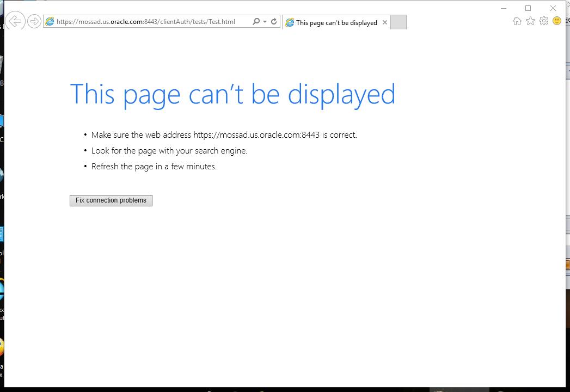Refresh the page using the reload icon
This screenshot has width=570, height=392.
pos(274,22)
